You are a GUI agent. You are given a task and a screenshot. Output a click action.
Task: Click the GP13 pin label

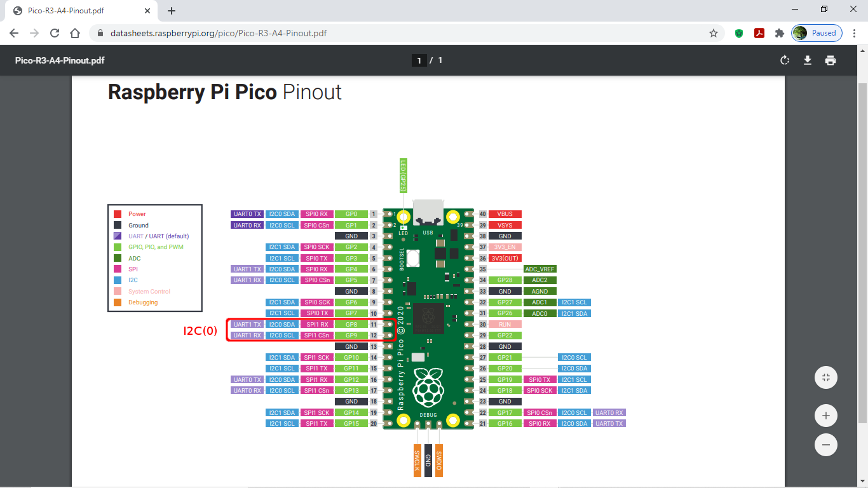point(351,390)
